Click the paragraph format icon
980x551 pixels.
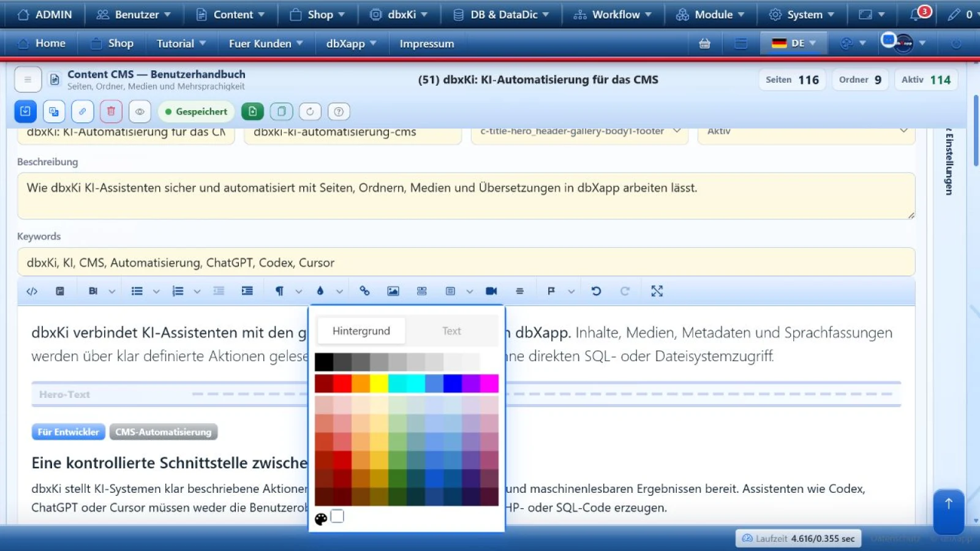279,291
